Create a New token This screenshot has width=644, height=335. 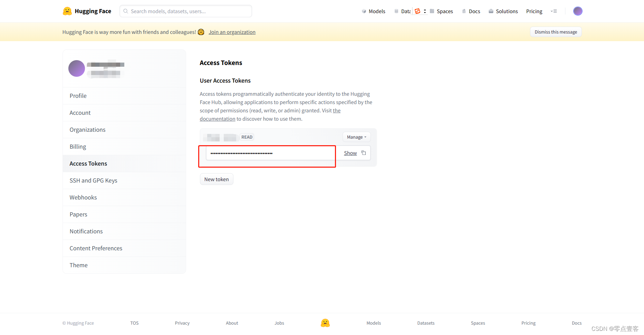coord(216,179)
